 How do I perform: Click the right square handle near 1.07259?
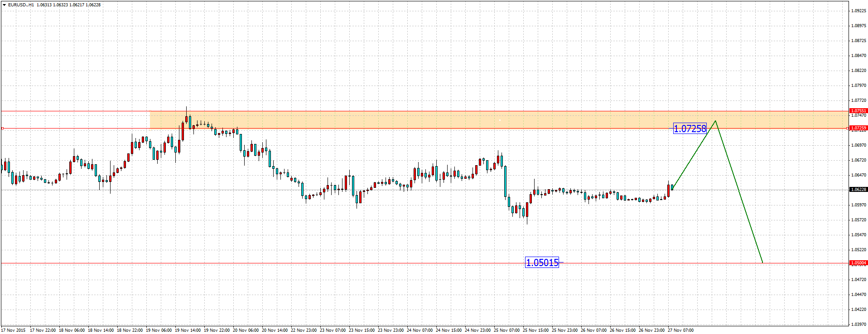(x=847, y=129)
